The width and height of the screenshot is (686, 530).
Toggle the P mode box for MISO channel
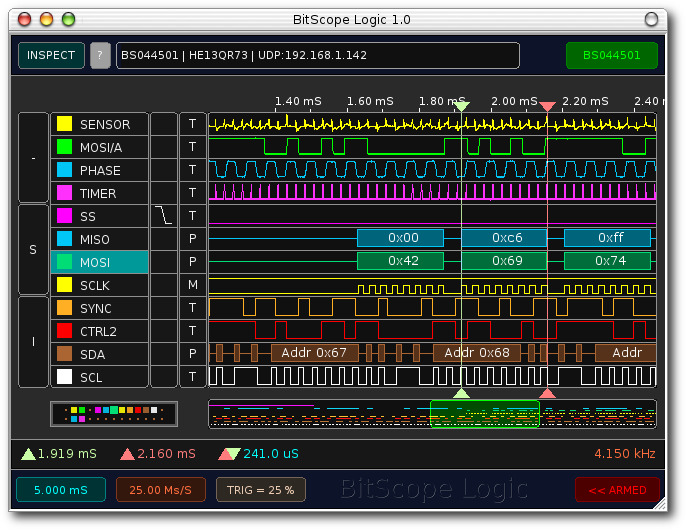click(193, 239)
